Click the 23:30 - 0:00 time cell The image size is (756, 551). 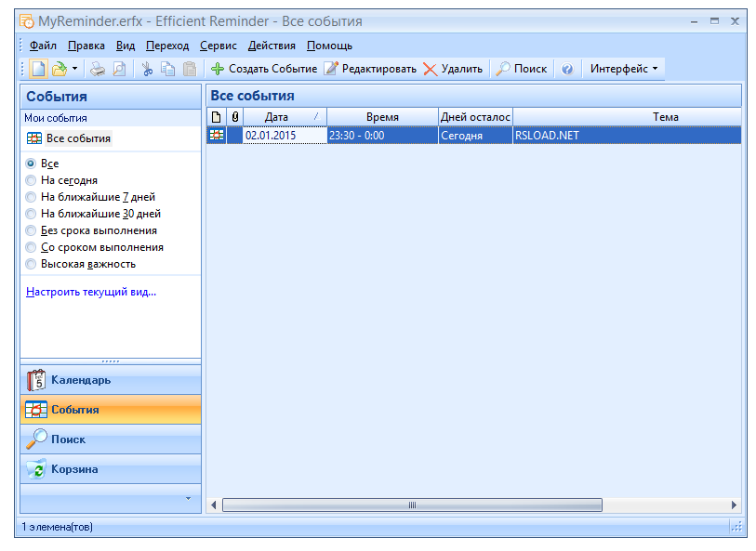click(382, 136)
